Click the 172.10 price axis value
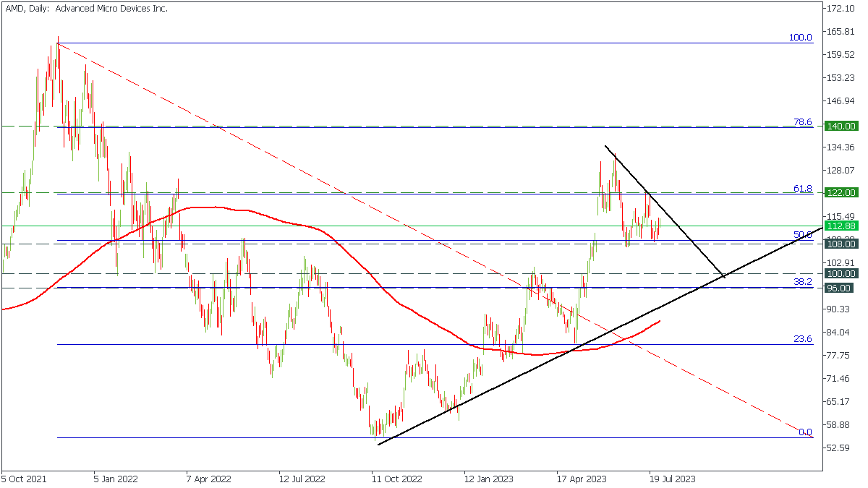 pyautogui.click(x=841, y=9)
